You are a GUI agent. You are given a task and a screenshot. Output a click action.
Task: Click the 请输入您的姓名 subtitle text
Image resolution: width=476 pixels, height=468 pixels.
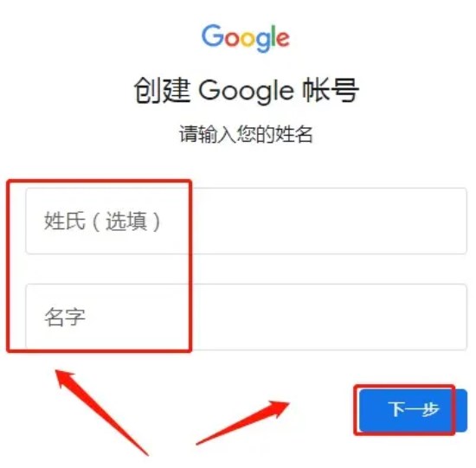[x=246, y=134]
